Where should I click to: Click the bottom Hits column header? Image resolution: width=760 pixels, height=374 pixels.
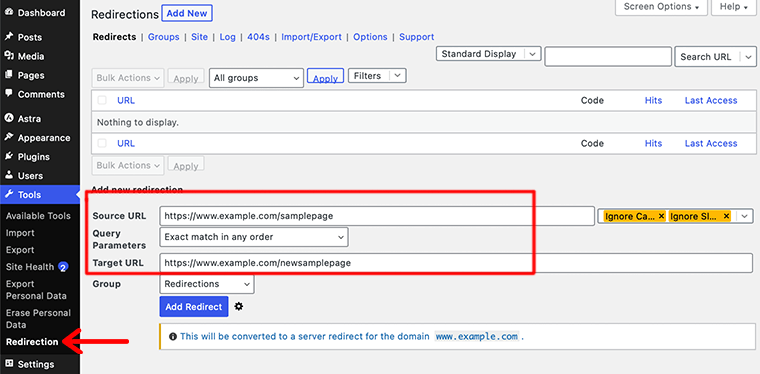[653, 143]
